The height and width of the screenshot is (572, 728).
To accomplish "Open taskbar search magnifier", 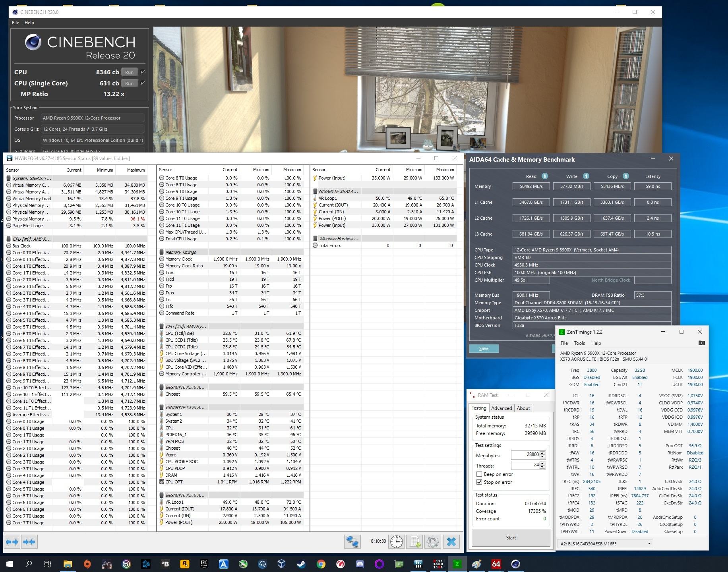I will point(29,564).
